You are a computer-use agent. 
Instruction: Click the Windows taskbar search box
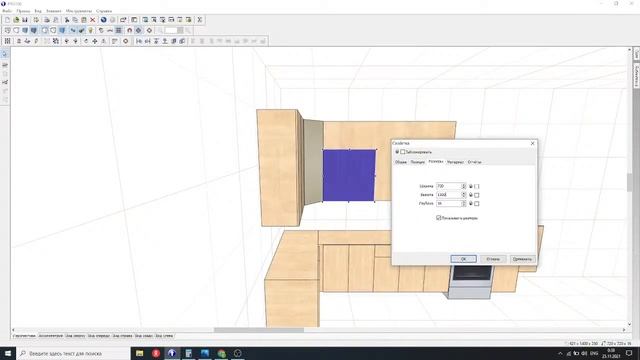tap(73, 353)
